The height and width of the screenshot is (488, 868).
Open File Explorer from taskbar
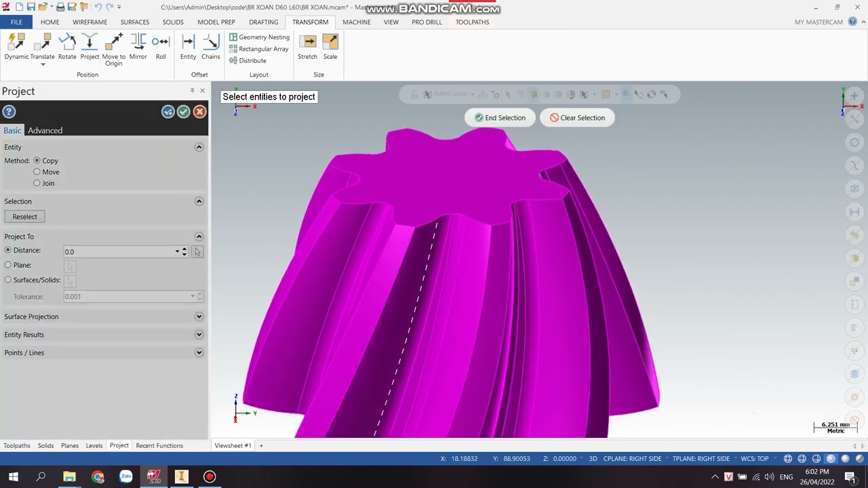(x=69, y=476)
